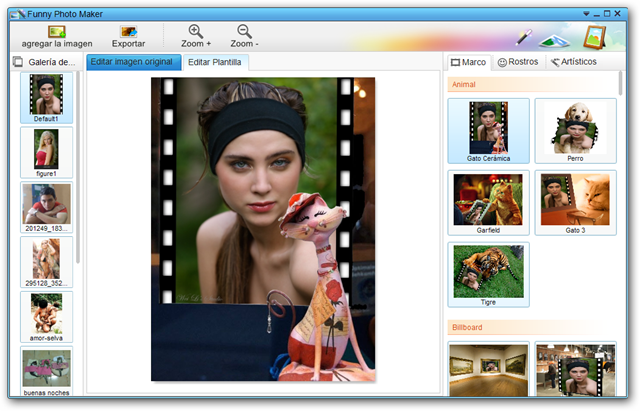Select the magic wand icon in the header
640x411 pixels.
[x=524, y=37]
